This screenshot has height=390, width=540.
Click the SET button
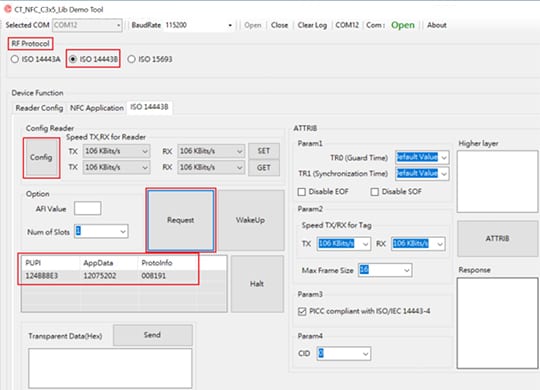click(x=264, y=151)
